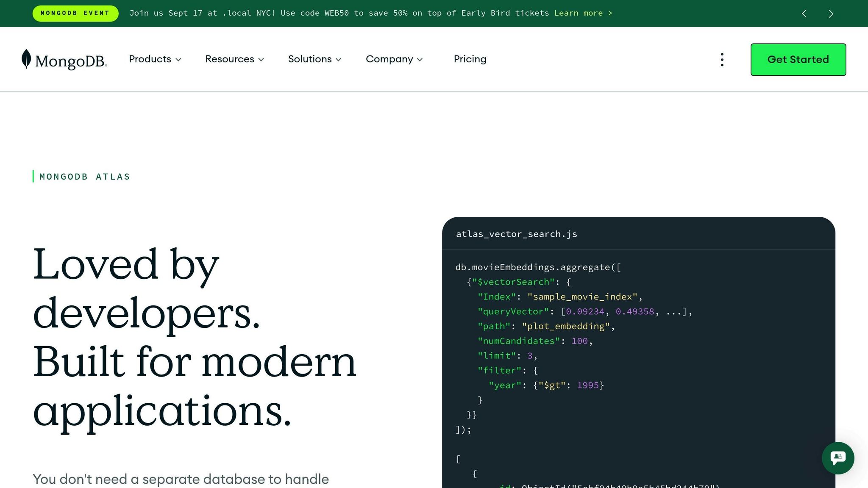
Task: Expand the Resources dropdown menu
Action: (234, 59)
